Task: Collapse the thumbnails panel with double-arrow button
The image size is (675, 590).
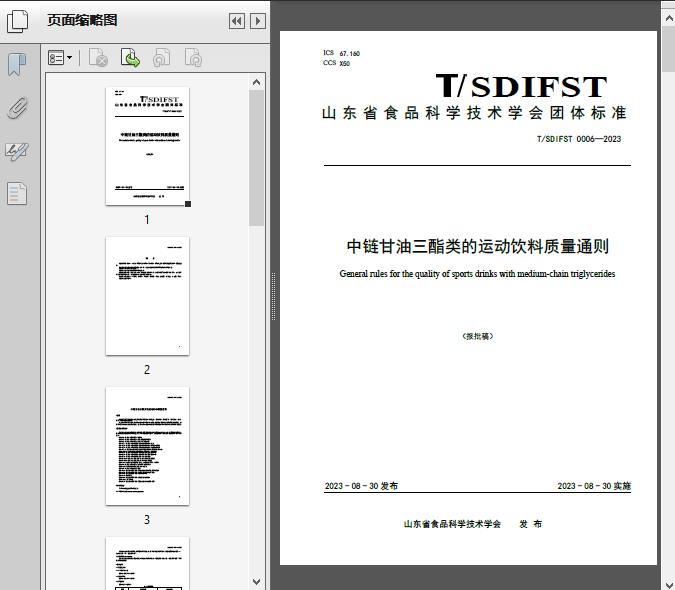Action: click(237, 21)
